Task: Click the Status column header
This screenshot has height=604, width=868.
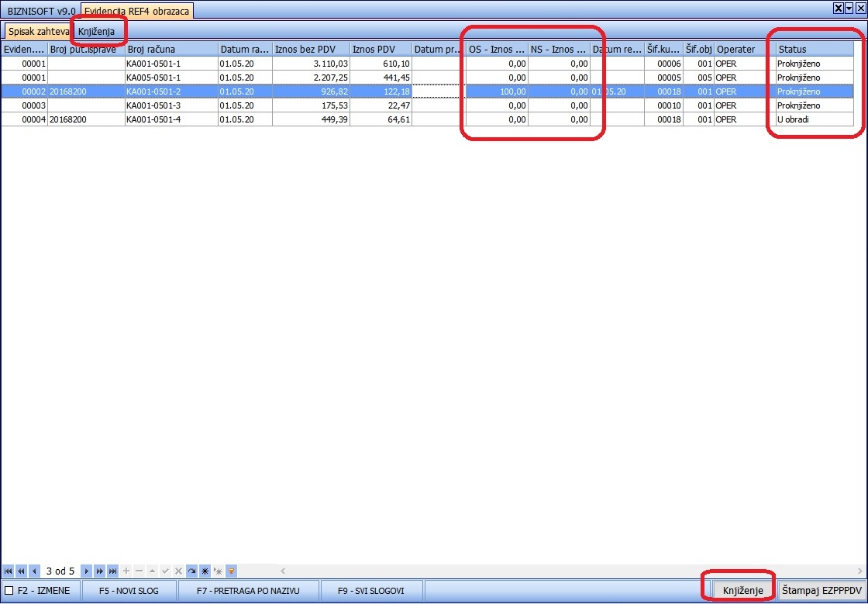Action: click(815, 50)
